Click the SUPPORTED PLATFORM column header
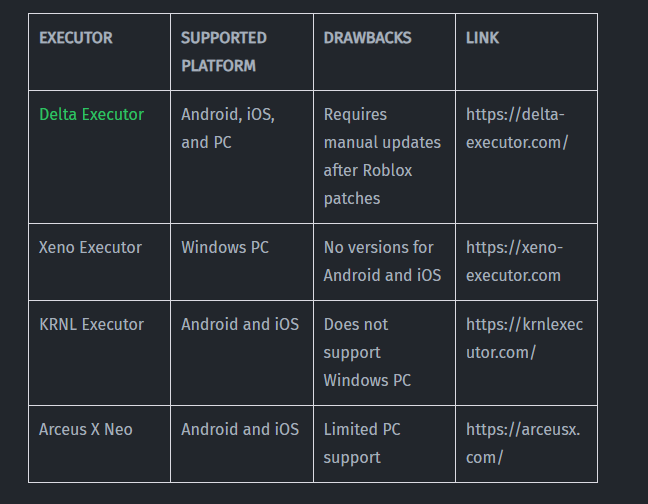Viewport: 648px width, 504px height. (x=223, y=51)
